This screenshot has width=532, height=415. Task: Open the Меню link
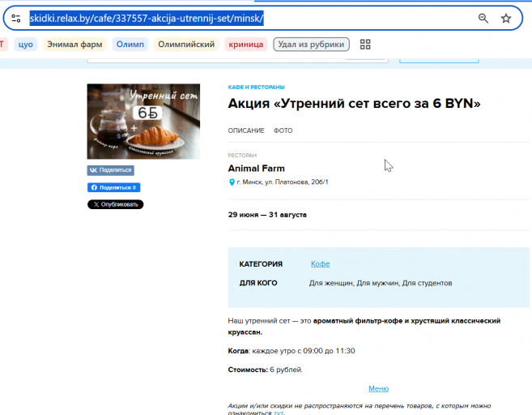379,388
